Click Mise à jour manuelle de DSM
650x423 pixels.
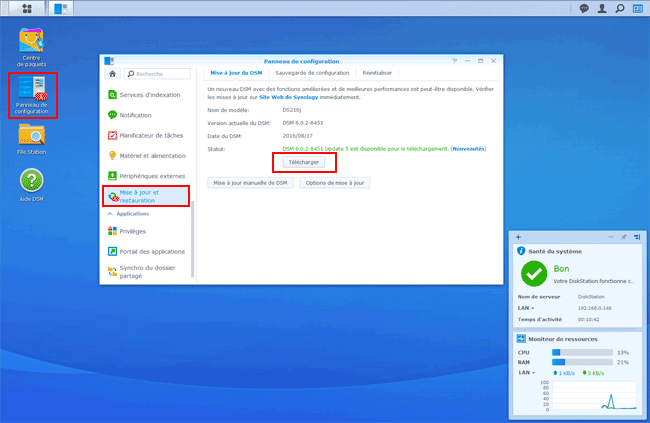250,182
